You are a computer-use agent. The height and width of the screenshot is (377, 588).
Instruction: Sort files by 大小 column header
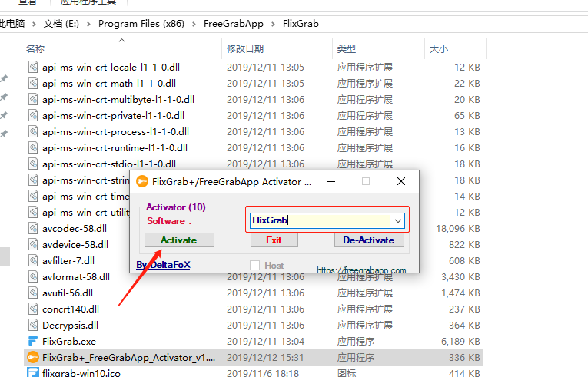pos(438,48)
